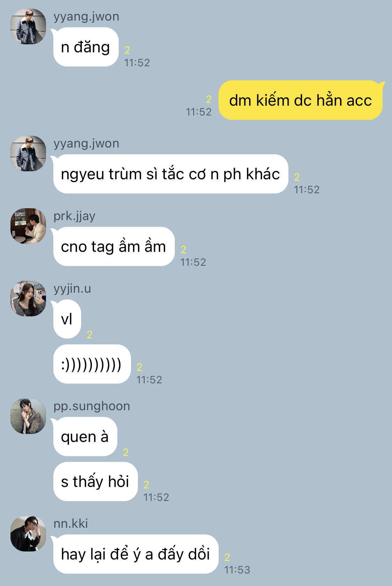
Task: Tap yyang.jwon's avatar beside 'ngyeu trùm' message
Action: 28,153
